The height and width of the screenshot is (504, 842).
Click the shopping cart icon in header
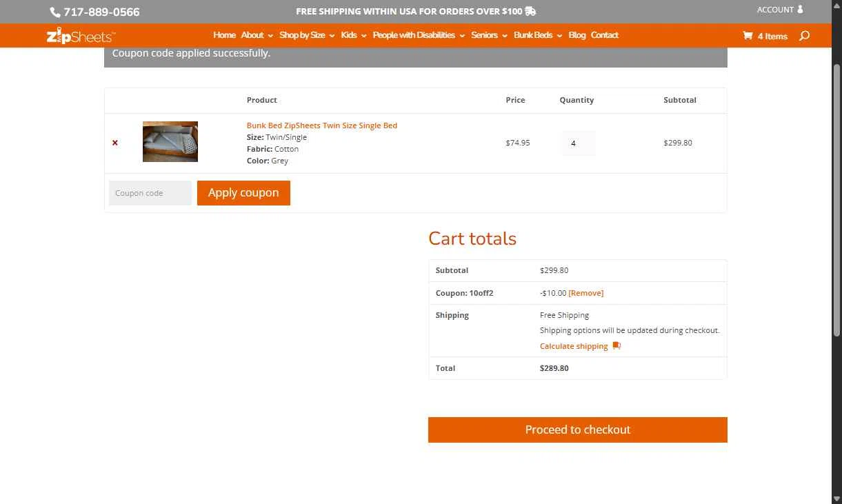click(x=748, y=35)
